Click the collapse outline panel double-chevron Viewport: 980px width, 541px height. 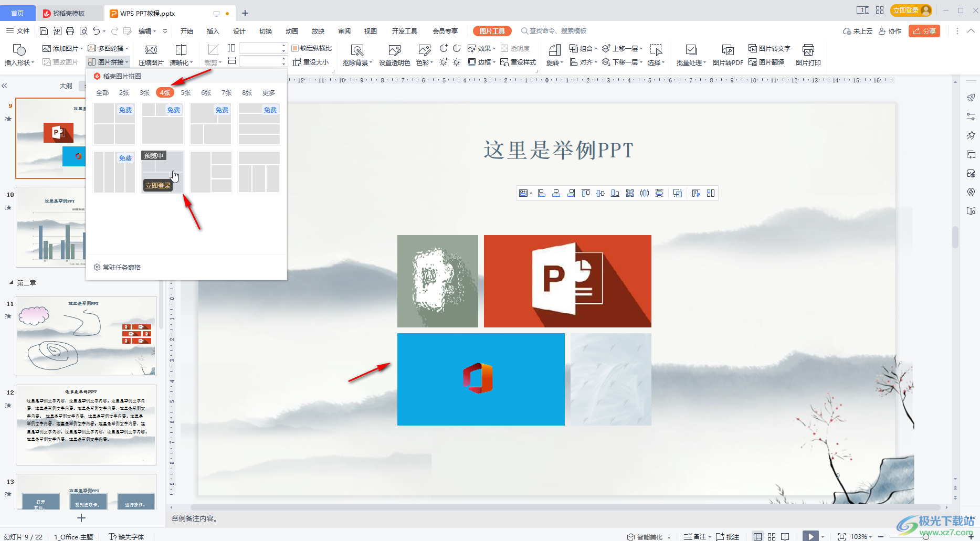pos(4,86)
